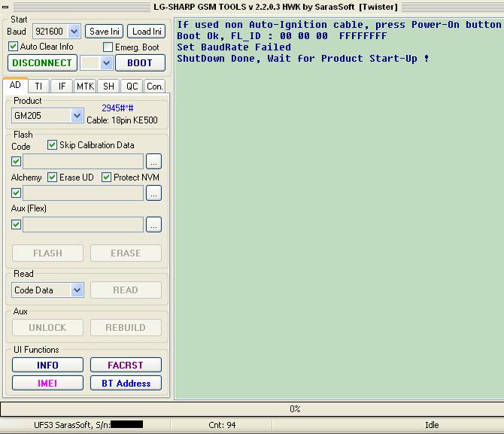Click the 'Set BaudRate Failed' log line
The width and height of the screenshot is (504, 434).
tap(234, 47)
